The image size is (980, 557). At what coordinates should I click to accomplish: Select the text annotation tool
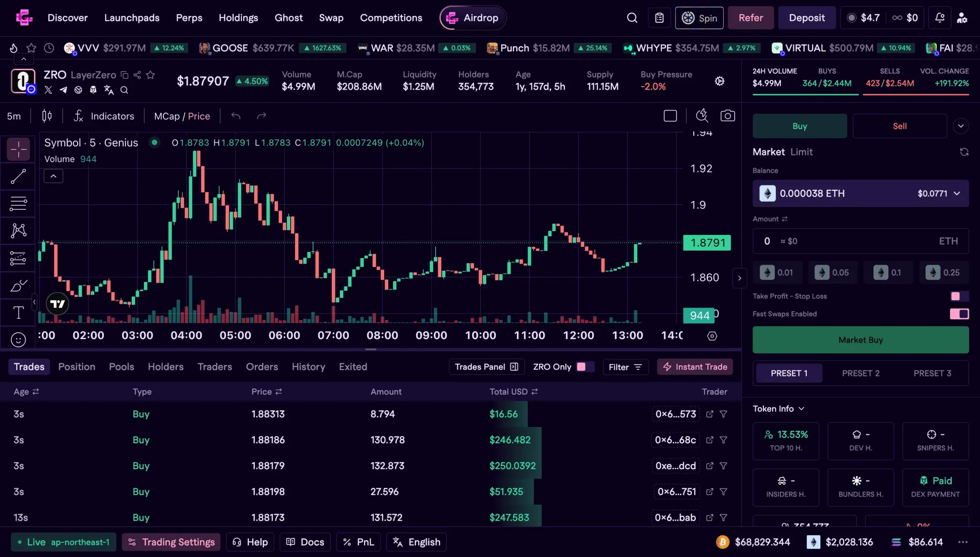click(19, 313)
